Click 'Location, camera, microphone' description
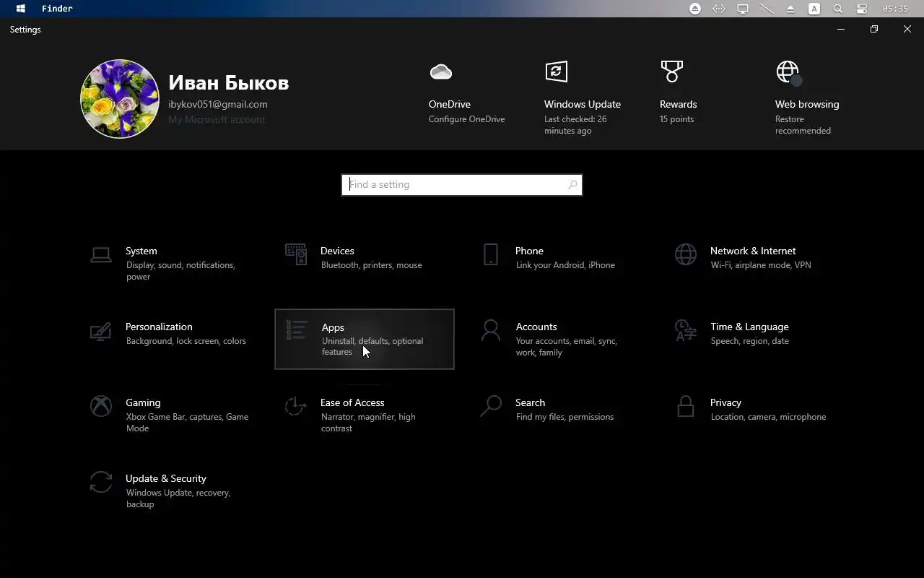This screenshot has width=924, height=578. coord(768,417)
